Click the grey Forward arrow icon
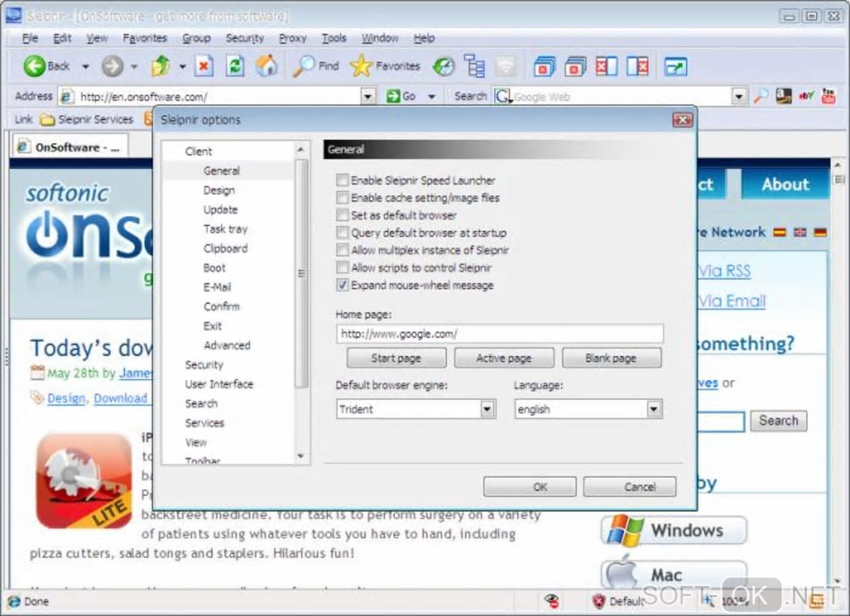The width and height of the screenshot is (850, 616). coord(112,66)
